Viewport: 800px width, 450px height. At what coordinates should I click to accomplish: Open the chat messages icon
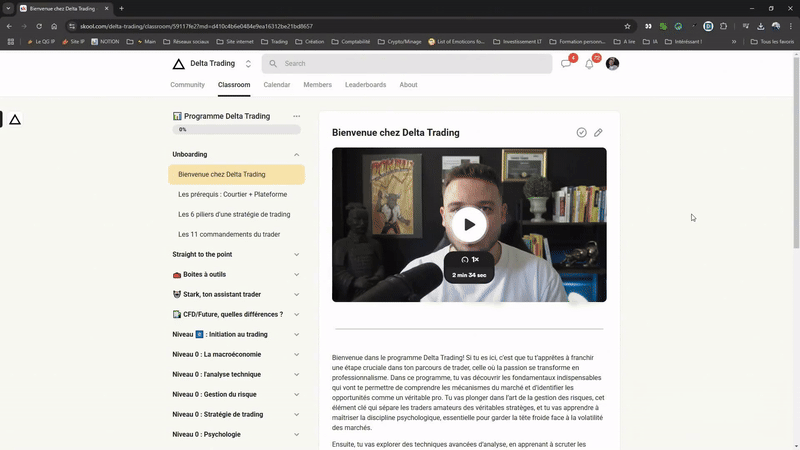coord(566,63)
